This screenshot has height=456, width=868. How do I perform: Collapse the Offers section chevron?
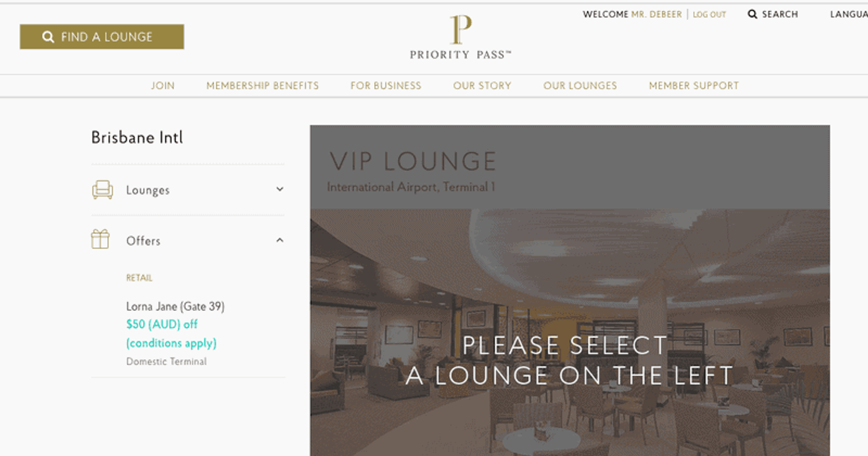point(280,240)
